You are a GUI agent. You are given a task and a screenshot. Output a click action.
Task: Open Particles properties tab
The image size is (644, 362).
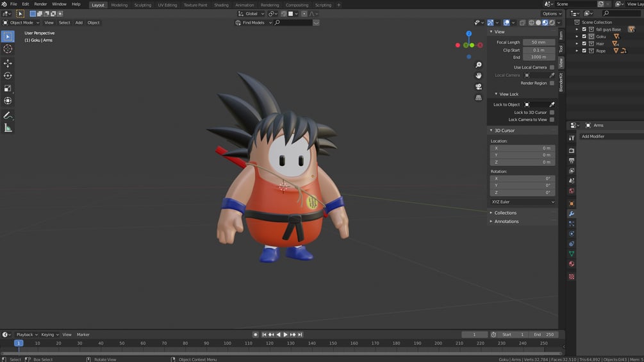pyautogui.click(x=572, y=224)
